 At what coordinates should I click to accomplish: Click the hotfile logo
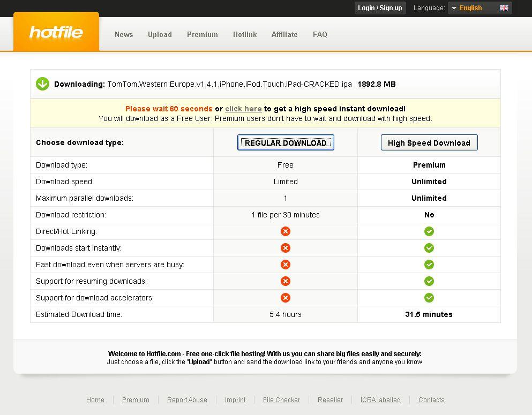[56, 33]
